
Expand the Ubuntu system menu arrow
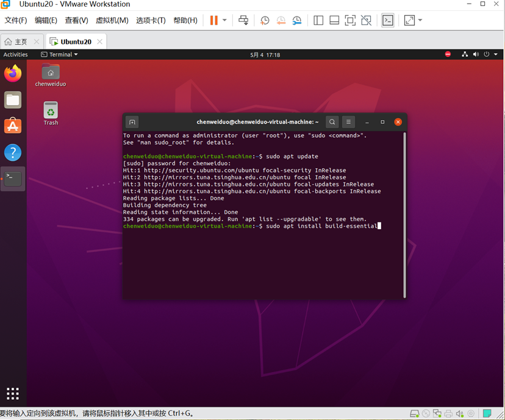coord(496,54)
